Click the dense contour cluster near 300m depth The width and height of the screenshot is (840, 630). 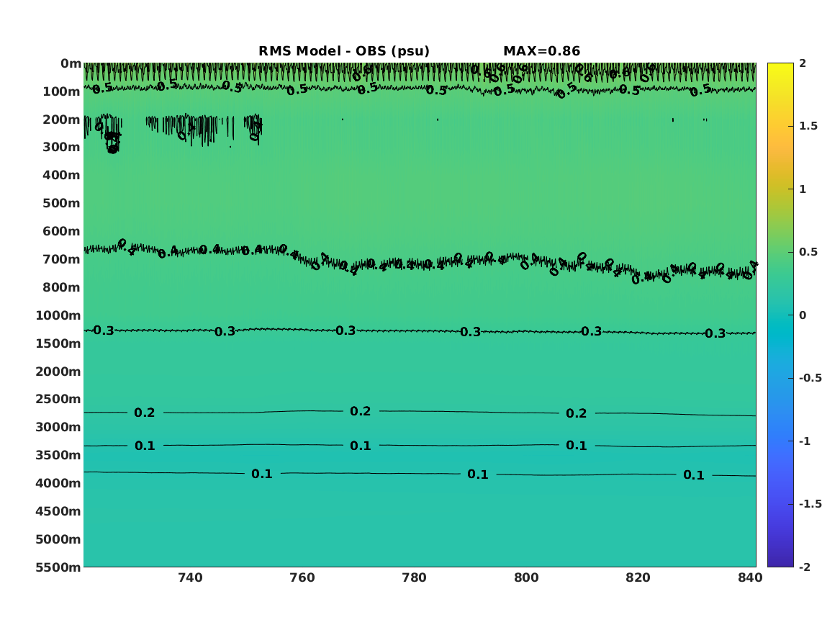pos(112,143)
